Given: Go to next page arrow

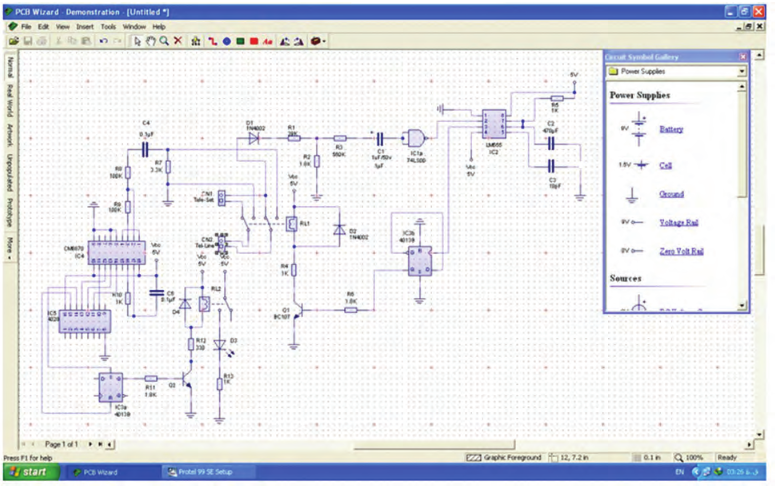Looking at the screenshot, I should click(90, 444).
